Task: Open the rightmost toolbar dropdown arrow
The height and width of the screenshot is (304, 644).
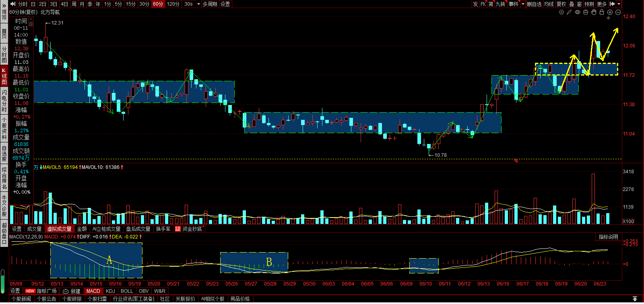Action: (619, 4)
